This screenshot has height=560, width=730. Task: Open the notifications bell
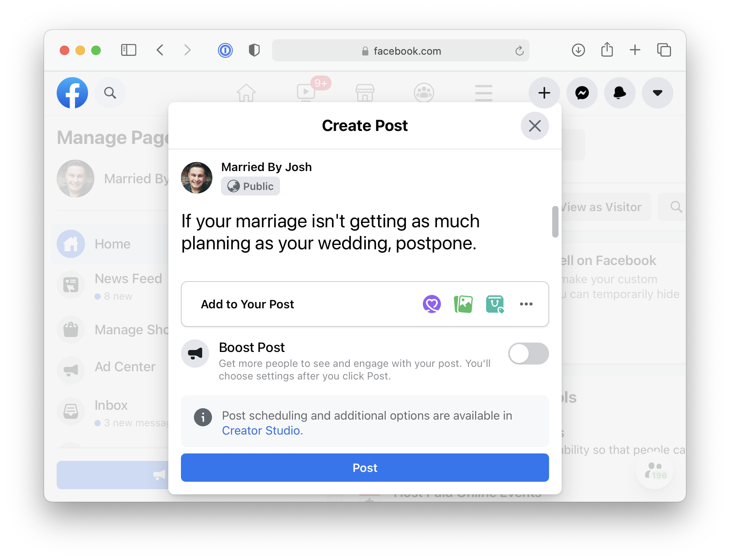(619, 93)
